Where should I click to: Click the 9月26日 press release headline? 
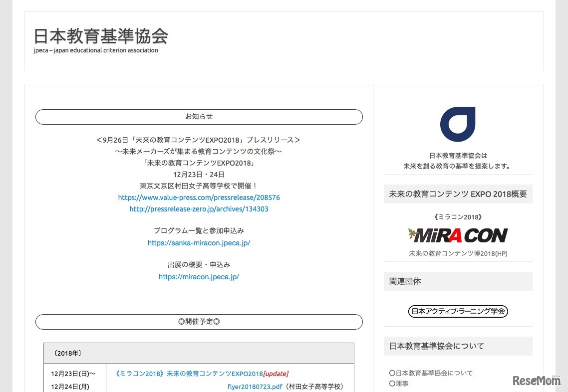point(199,140)
